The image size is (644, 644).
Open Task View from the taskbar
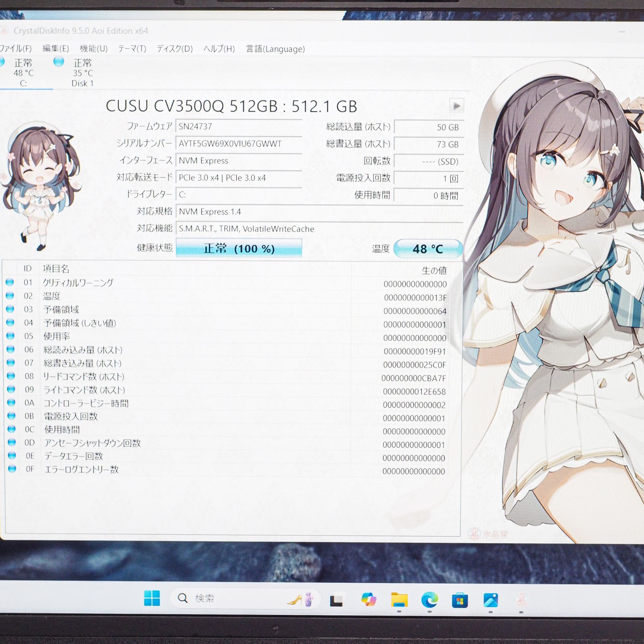tap(336, 601)
